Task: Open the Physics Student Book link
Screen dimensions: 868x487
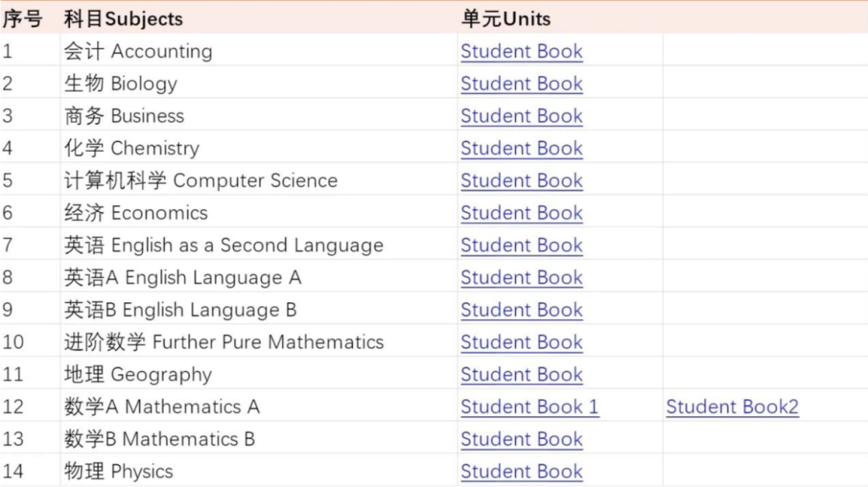Action: (x=522, y=472)
